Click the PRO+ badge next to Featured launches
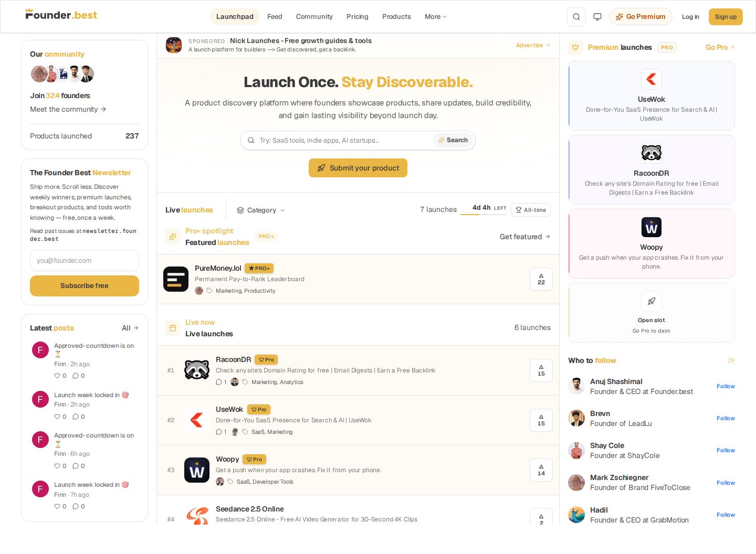756x554 pixels. coord(266,237)
